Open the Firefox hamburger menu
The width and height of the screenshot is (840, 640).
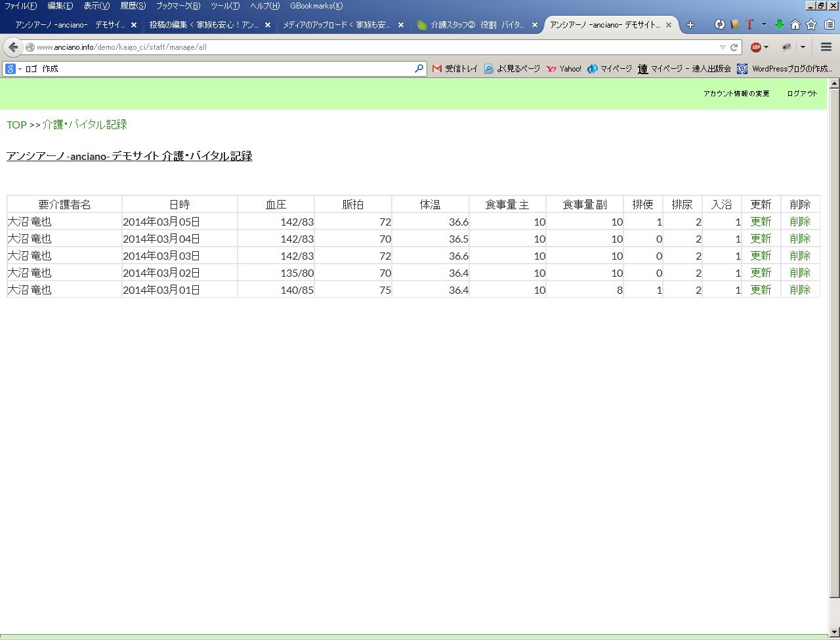(826, 47)
